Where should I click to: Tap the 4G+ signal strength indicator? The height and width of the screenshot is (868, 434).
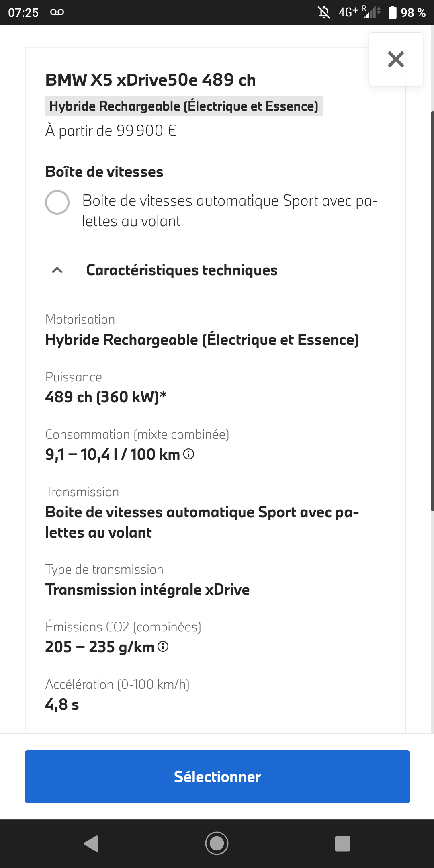pyautogui.click(x=371, y=12)
